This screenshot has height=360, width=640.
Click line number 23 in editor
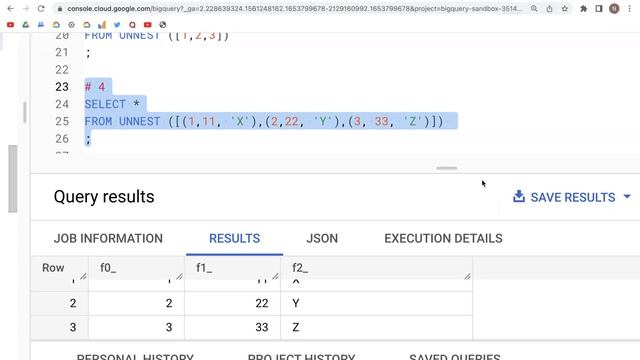coord(62,87)
